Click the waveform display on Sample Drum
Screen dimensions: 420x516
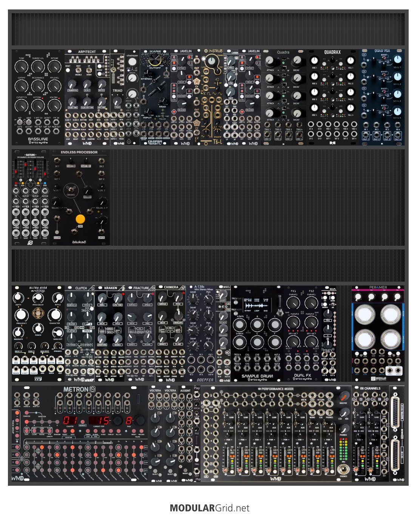(257, 305)
